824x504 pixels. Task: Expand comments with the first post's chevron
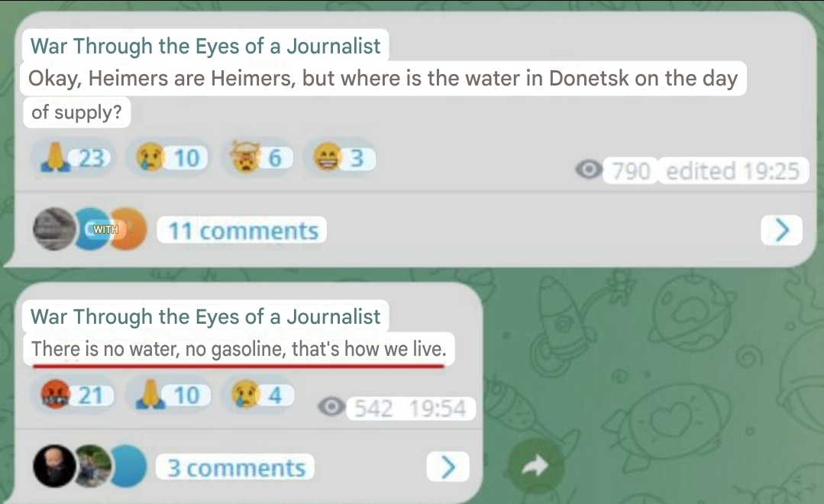tap(782, 230)
